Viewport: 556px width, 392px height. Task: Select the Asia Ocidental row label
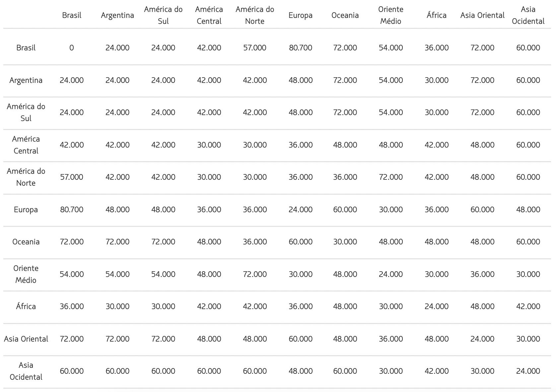(x=26, y=371)
